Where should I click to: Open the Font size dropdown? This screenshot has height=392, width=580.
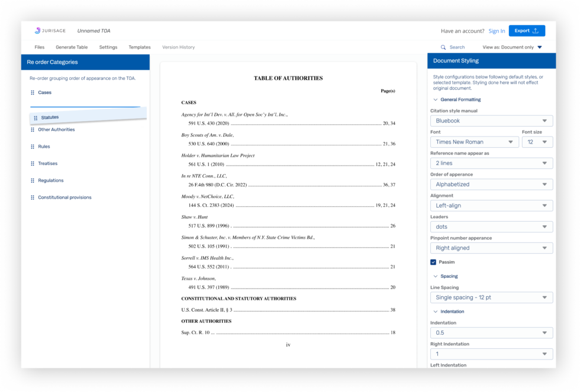click(x=537, y=142)
